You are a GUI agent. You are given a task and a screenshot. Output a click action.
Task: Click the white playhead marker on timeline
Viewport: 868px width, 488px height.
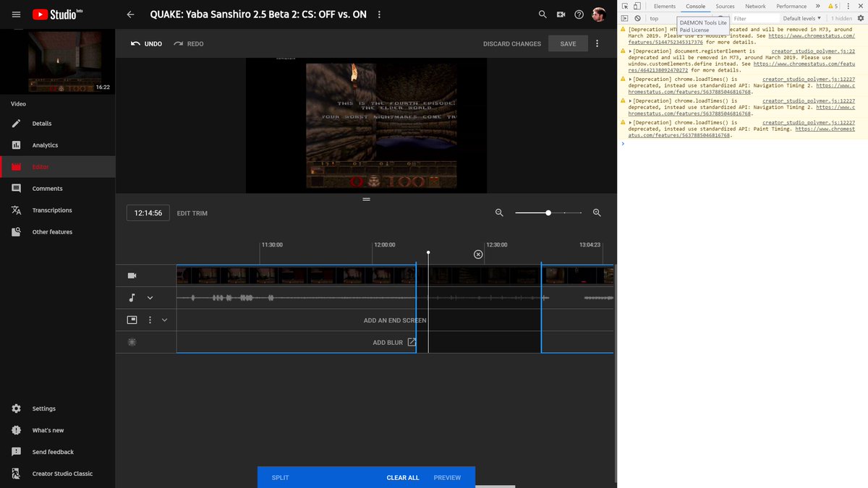(428, 252)
